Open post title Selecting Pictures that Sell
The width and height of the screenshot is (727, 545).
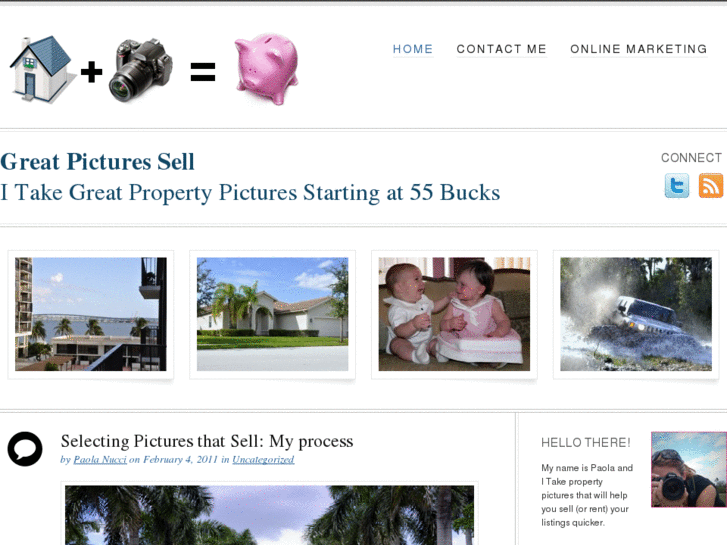tap(207, 441)
